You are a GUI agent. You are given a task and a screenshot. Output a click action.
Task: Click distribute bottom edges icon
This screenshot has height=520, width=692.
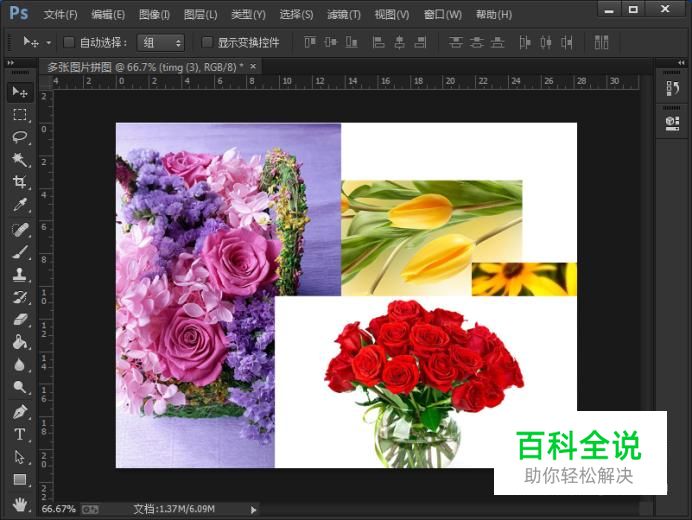497,42
